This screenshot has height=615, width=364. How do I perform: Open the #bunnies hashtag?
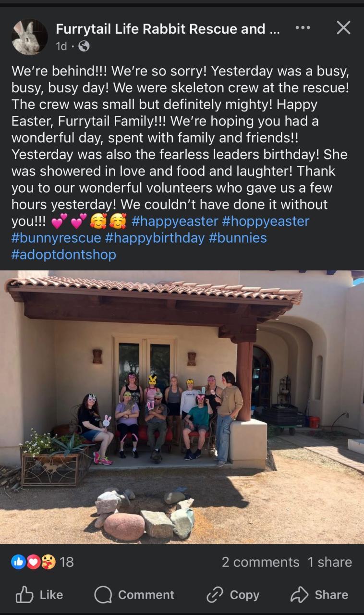pyautogui.click(x=238, y=238)
